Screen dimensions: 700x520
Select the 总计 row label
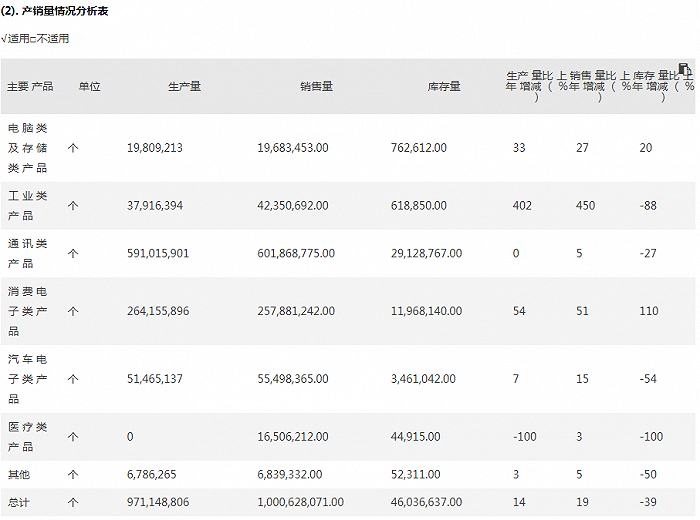click(x=19, y=502)
